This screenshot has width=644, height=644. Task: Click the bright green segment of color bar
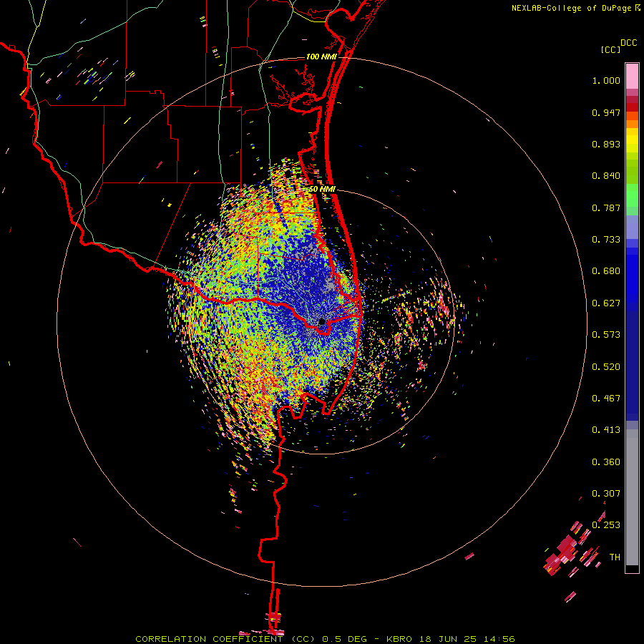[x=632, y=195]
